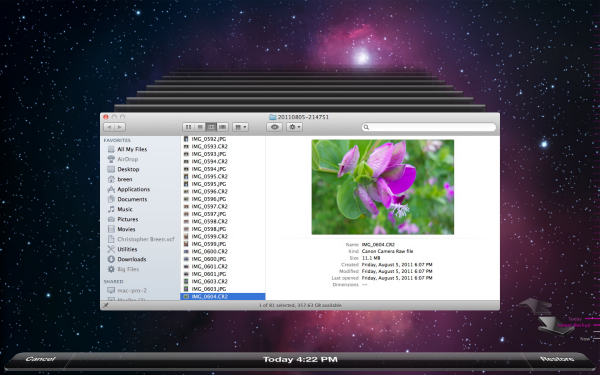Switch to Cover Flow view
Viewport: 600px width, 375px height.
[222, 127]
